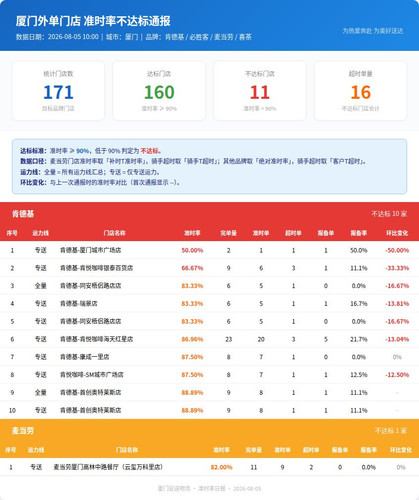Click the red 11 不达标门店 number

(260, 92)
